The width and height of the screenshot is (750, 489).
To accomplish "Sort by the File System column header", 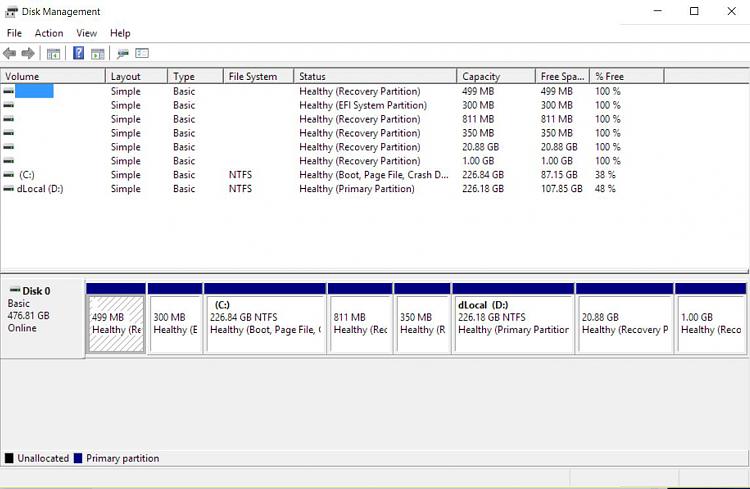I will point(258,76).
